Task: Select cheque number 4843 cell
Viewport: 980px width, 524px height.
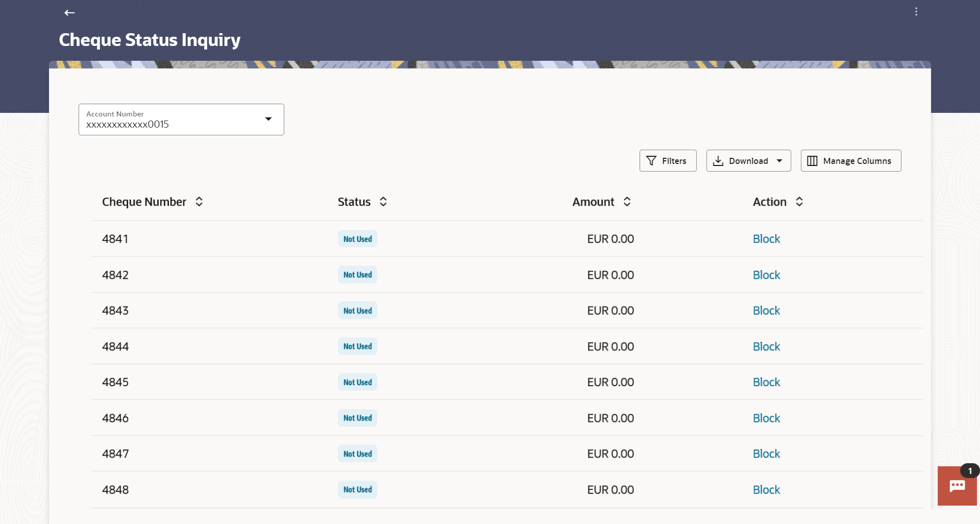Action: click(115, 311)
